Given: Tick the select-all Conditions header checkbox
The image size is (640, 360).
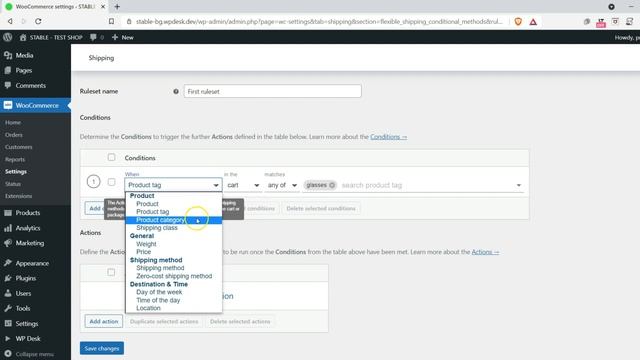Looking at the screenshot, I should (111, 157).
